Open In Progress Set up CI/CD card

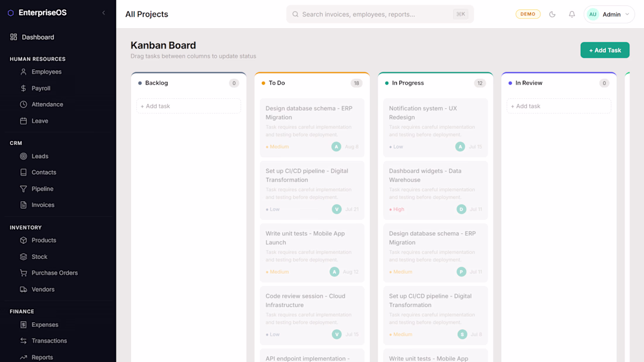pyautogui.click(x=436, y=315)
